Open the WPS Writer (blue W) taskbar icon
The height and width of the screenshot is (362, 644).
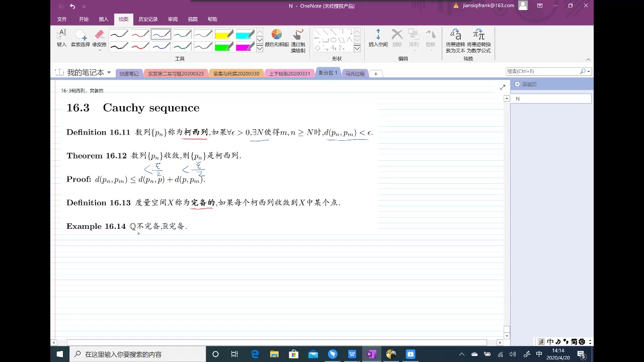click(x=352, y=354)
